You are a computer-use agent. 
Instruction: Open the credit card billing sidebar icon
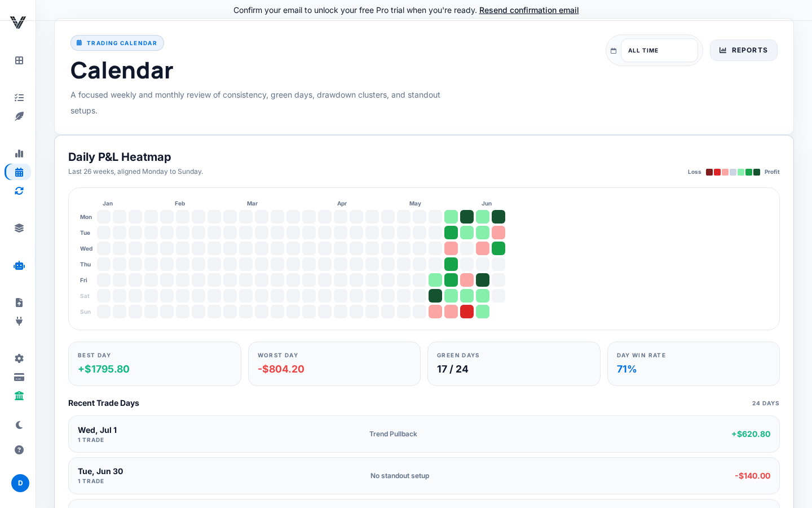click(19, 377)
